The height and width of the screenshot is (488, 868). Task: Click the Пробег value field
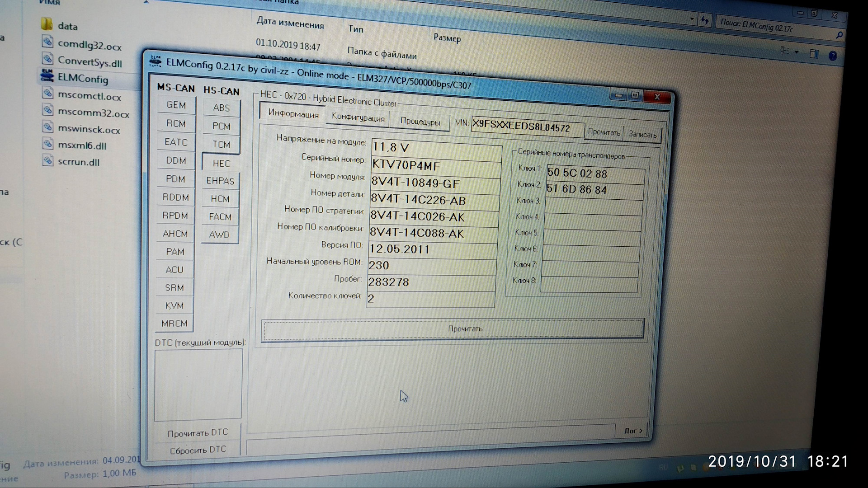pyautogui.click(x=432, y=282)
